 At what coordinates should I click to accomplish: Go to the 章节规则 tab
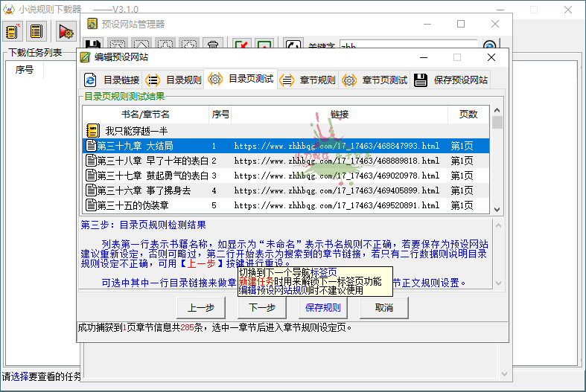(308, 80)
